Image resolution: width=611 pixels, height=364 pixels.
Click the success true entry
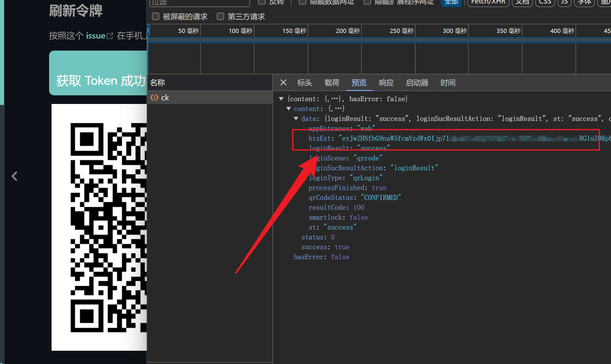tap(325, 247)
